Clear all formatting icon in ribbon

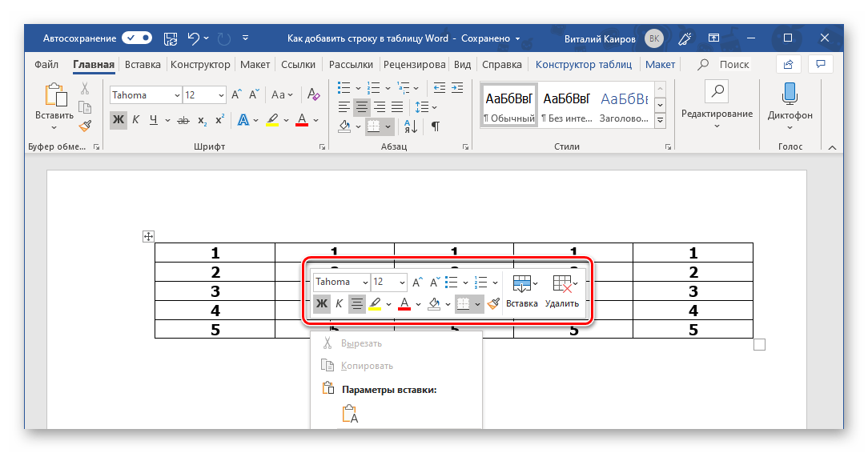pyautogui.click(x=313, y=94)
